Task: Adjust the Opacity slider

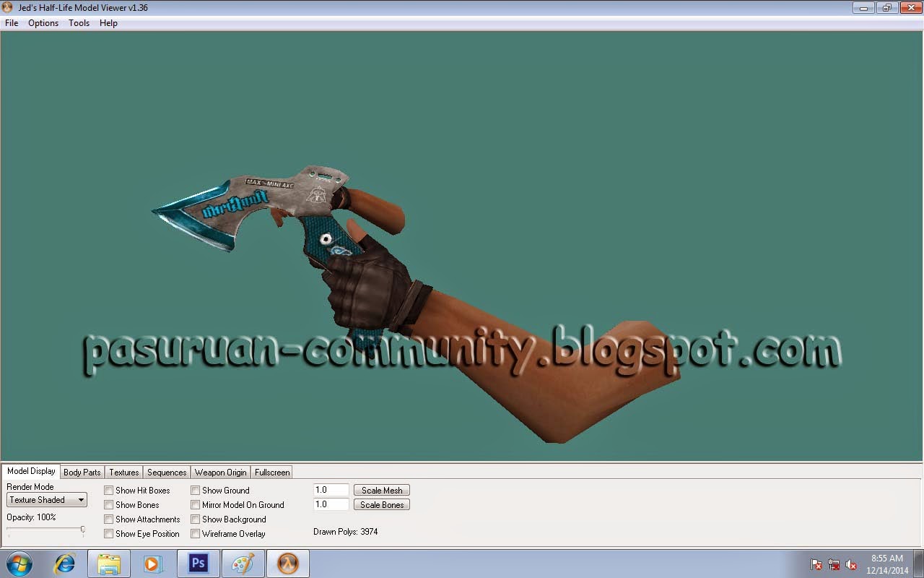Action: point(45,530)
